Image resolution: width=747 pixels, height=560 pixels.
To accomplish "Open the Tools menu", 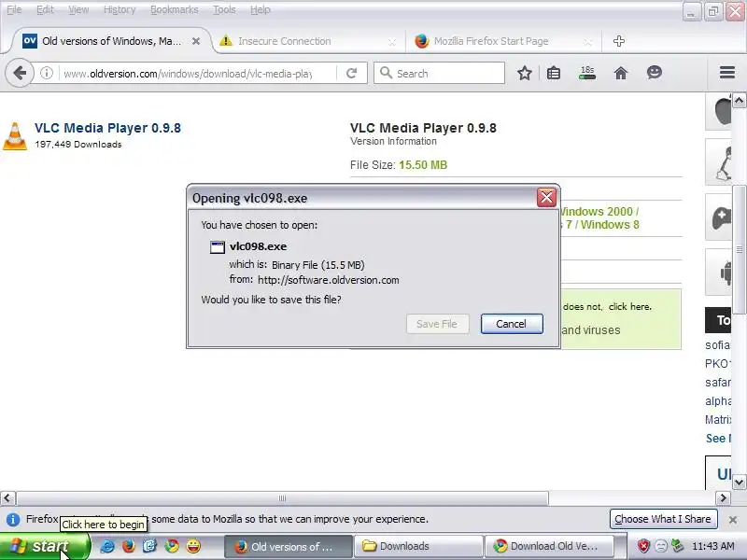I will [224, 9].
